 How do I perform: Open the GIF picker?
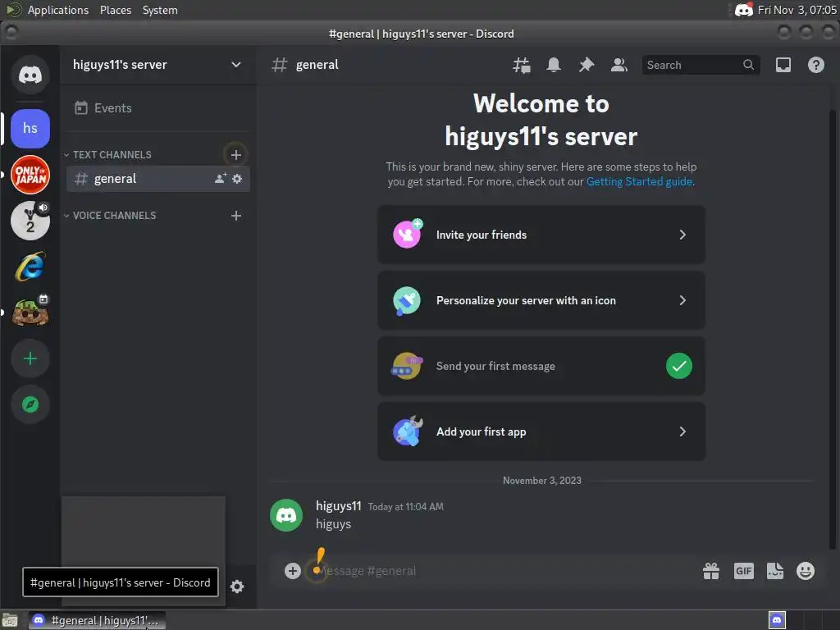pos(743,571)
